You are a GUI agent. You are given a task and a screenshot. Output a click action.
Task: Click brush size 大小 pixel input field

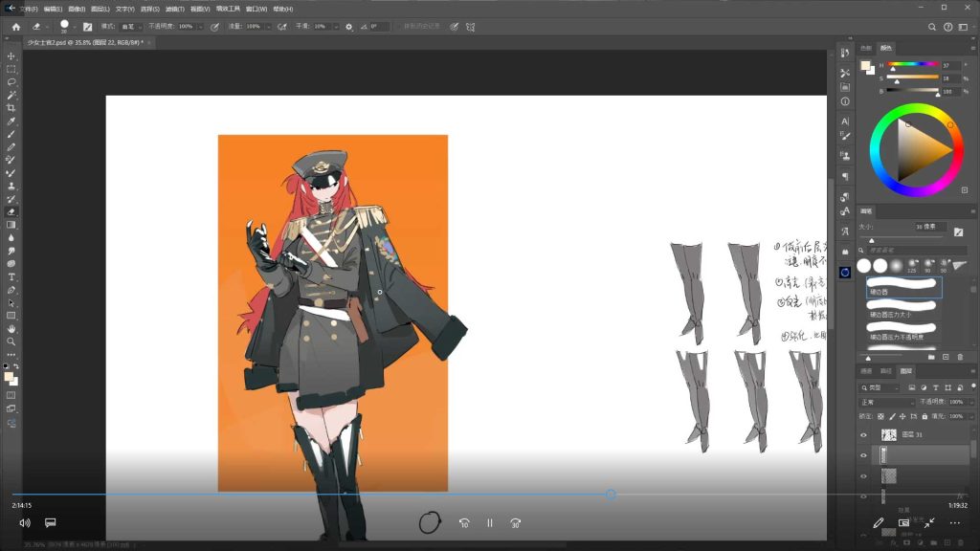930,227
